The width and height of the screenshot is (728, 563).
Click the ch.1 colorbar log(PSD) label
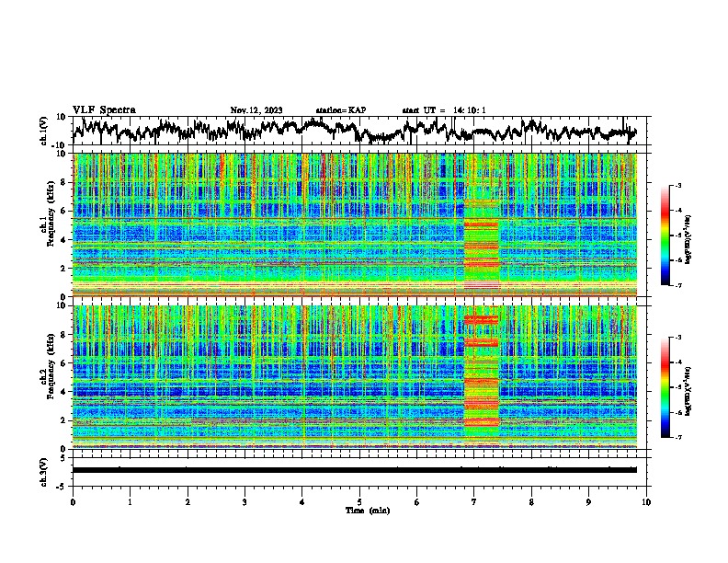tap(688, 239)
